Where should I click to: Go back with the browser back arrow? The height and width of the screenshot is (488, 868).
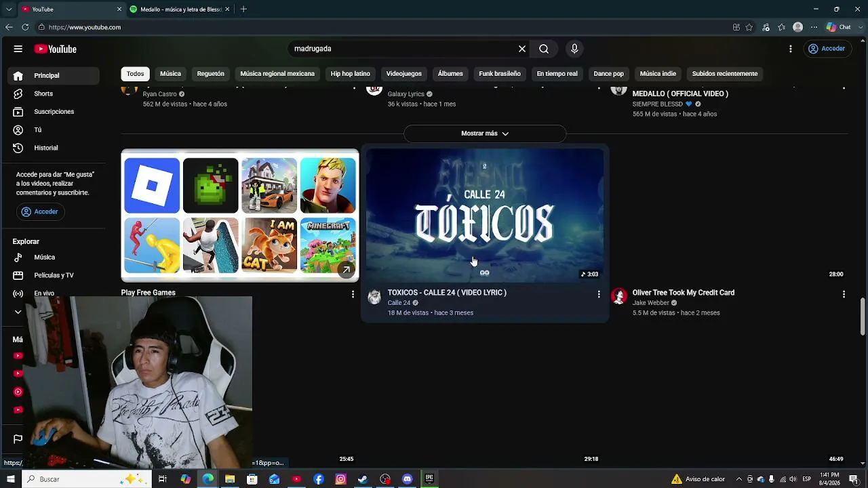click(9, 27)
